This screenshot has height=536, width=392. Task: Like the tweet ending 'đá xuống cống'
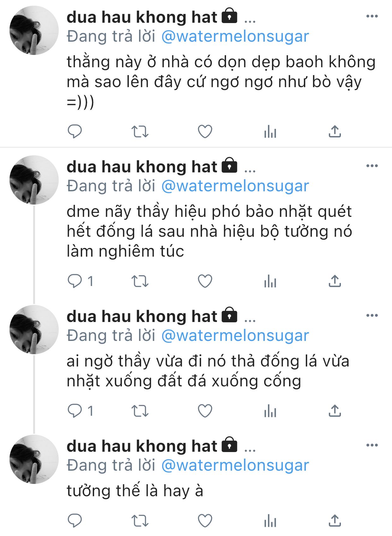click(x=205, y=411)
